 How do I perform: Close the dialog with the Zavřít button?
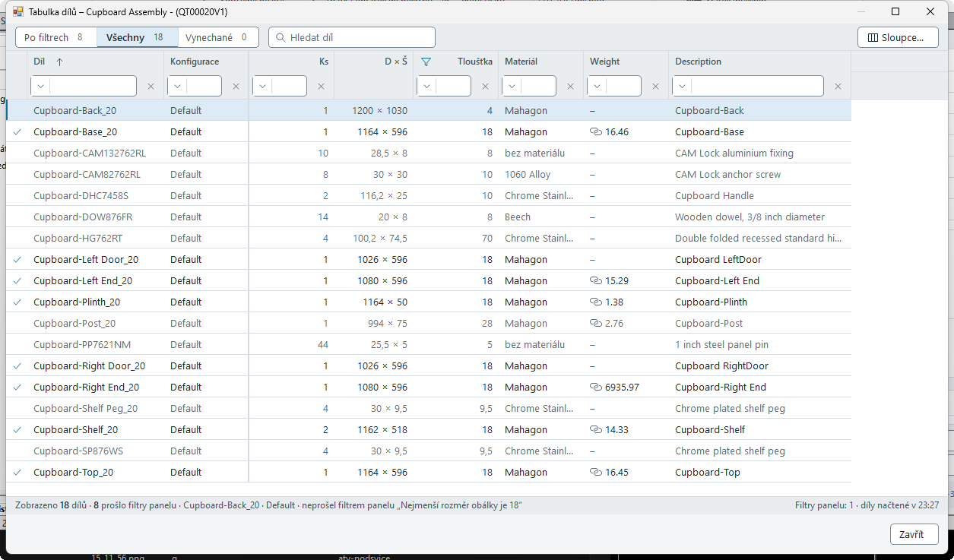point(914,534)
